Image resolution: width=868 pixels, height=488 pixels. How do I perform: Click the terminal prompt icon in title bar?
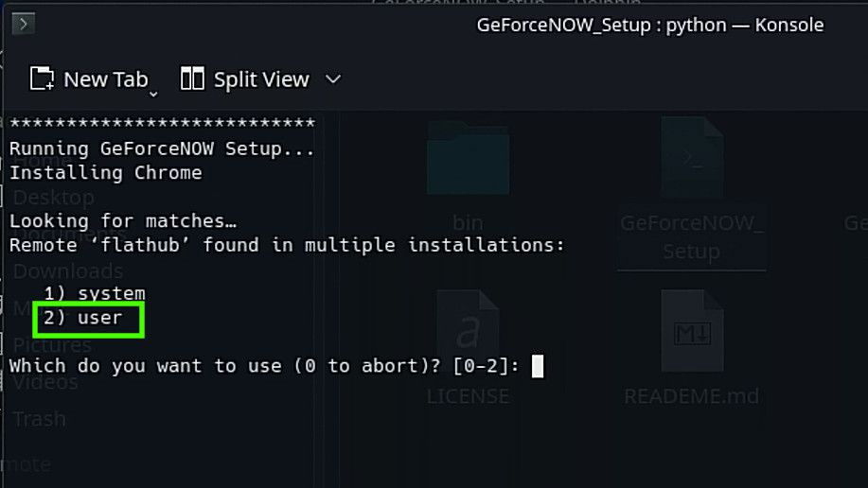point(24,24)
